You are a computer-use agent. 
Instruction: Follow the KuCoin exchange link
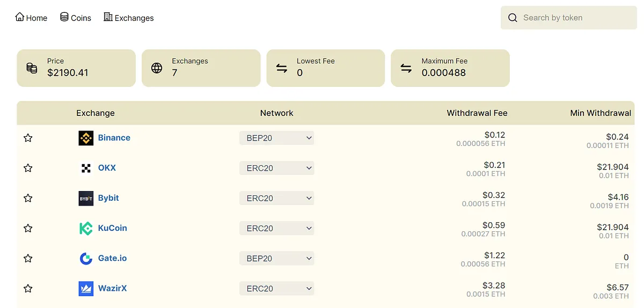point(112,228)
